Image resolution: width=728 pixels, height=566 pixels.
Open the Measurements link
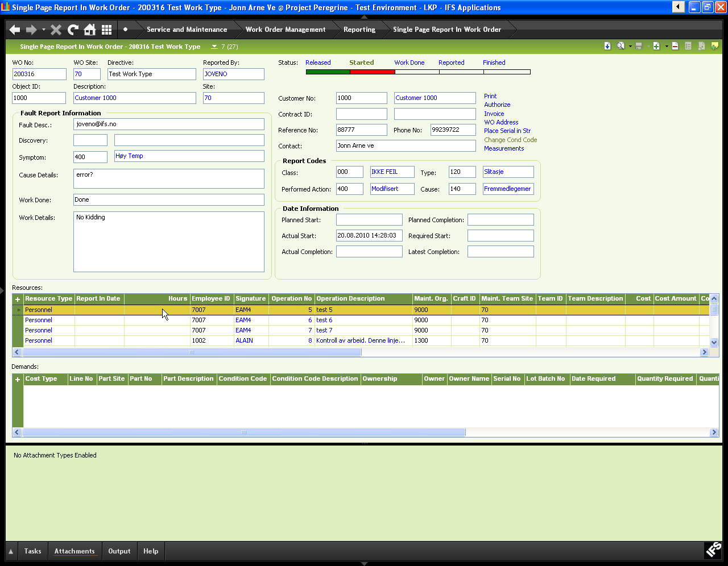click(x=504, y=148)
